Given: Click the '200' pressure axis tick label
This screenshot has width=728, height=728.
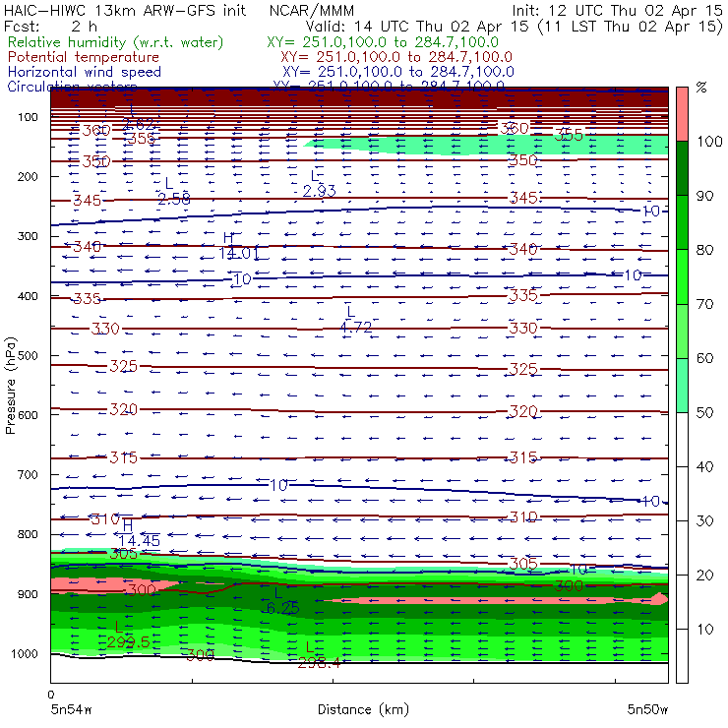Looking at the screenshot, I should [x=28, y=176].
